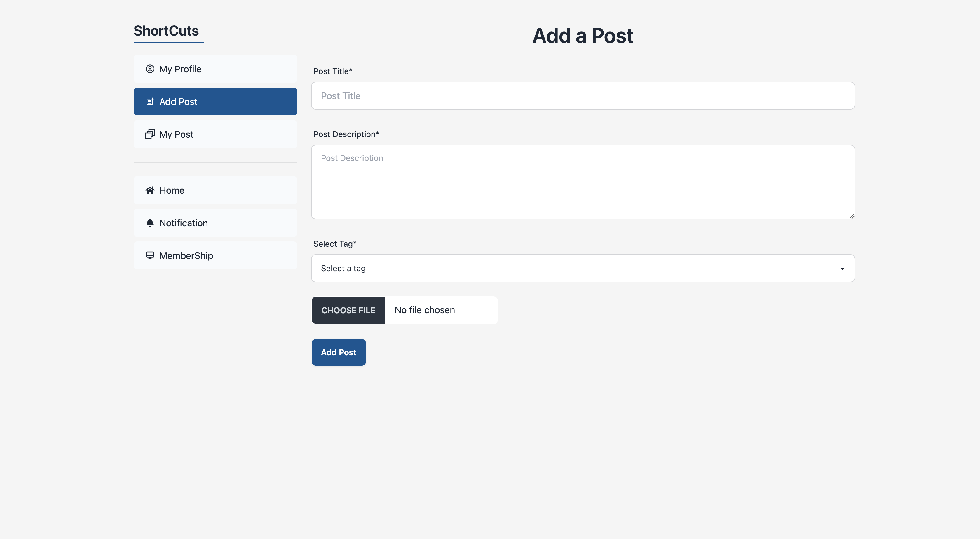Click the ShortCuts logo heading
Screen dimensions: 980x539
coord(166,31)
